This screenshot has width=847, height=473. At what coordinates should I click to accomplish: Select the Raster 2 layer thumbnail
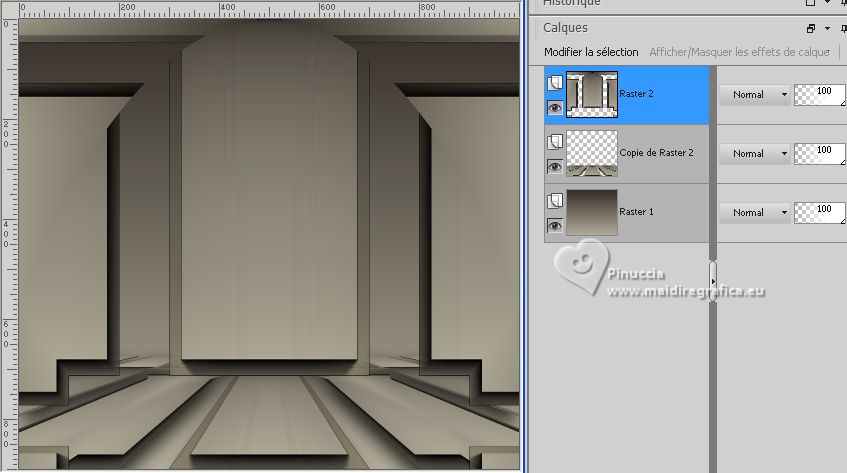(591, 94)
